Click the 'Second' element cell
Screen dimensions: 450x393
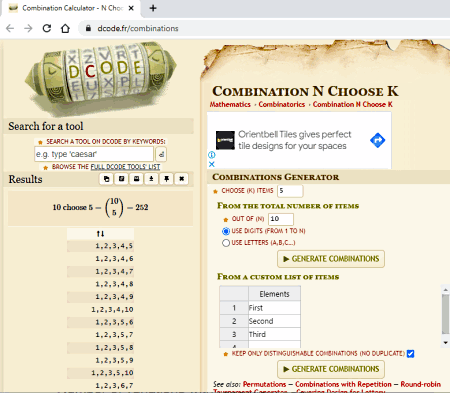pyautogui.click(x=274, y=321)
